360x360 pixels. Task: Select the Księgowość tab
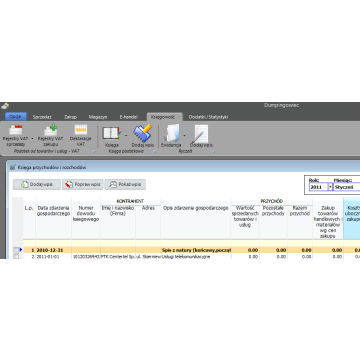click(165, 117)
